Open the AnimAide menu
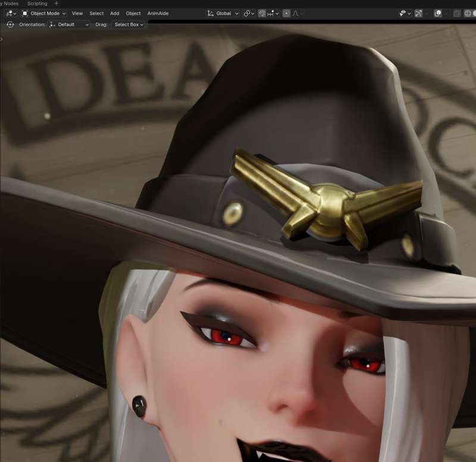The width and height of the screenshot is (476, 462). coord(158,13)
